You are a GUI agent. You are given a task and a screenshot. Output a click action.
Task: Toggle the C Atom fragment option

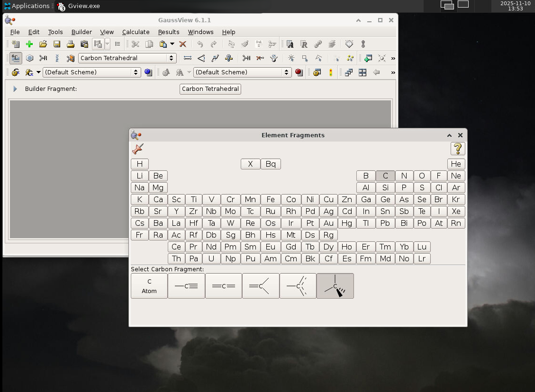149,286
